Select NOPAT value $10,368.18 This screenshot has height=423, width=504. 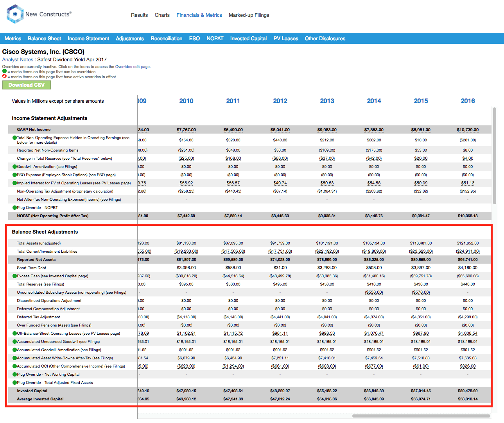468,216
